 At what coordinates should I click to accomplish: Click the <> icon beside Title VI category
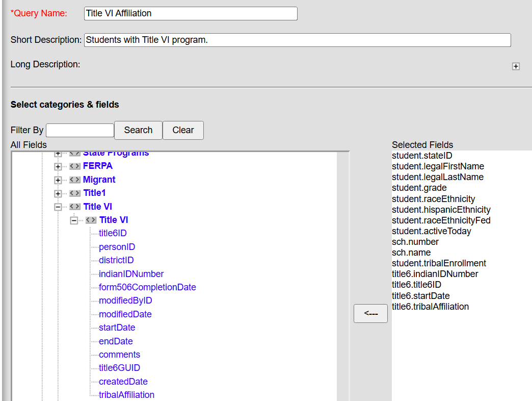click(75, 207)
